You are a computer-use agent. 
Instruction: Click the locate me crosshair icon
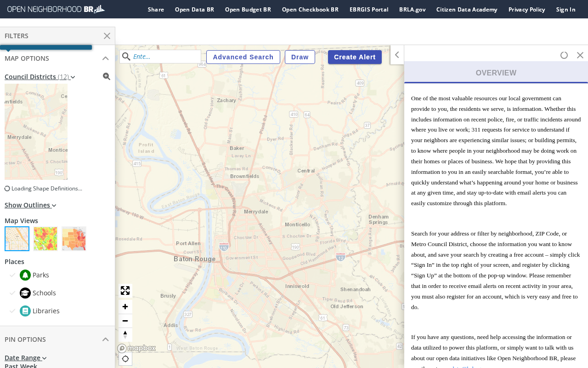(x=125, y=359)
